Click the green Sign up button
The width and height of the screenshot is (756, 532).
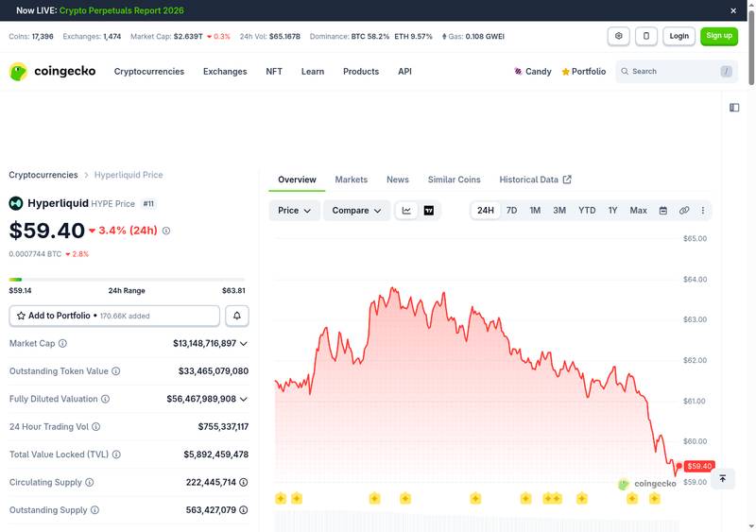coord(719,36)
